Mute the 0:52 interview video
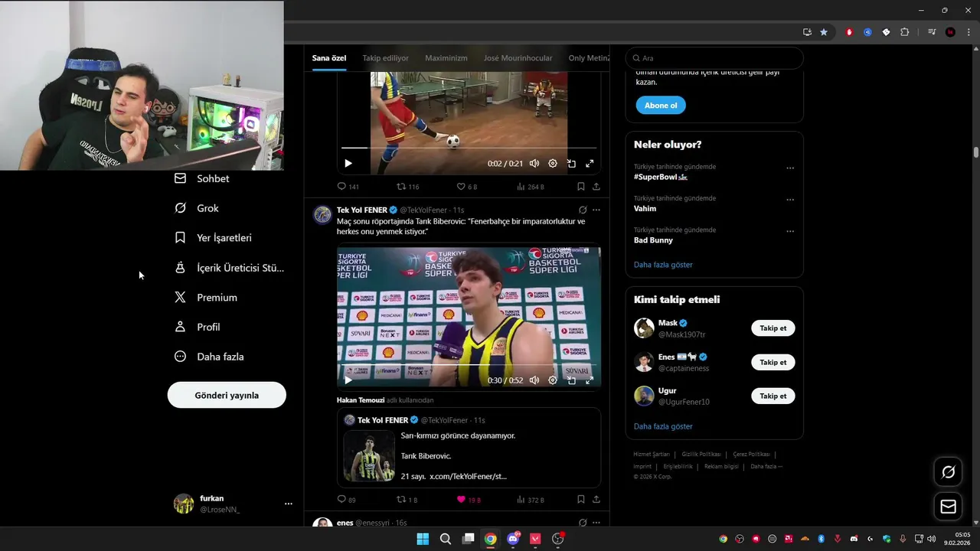This screenshot has width=980, height=551. pyautogui.click(x=534, y=380)
